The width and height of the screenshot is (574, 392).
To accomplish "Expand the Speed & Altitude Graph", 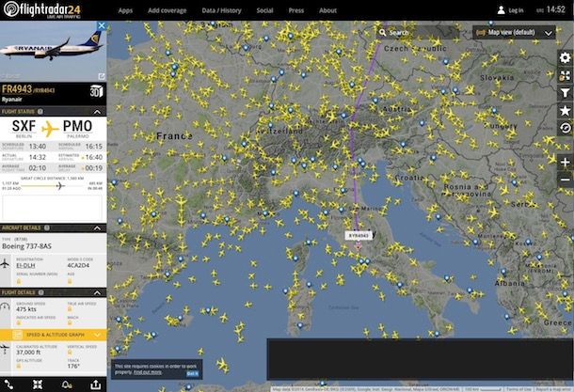I will (x=53, y=335).
